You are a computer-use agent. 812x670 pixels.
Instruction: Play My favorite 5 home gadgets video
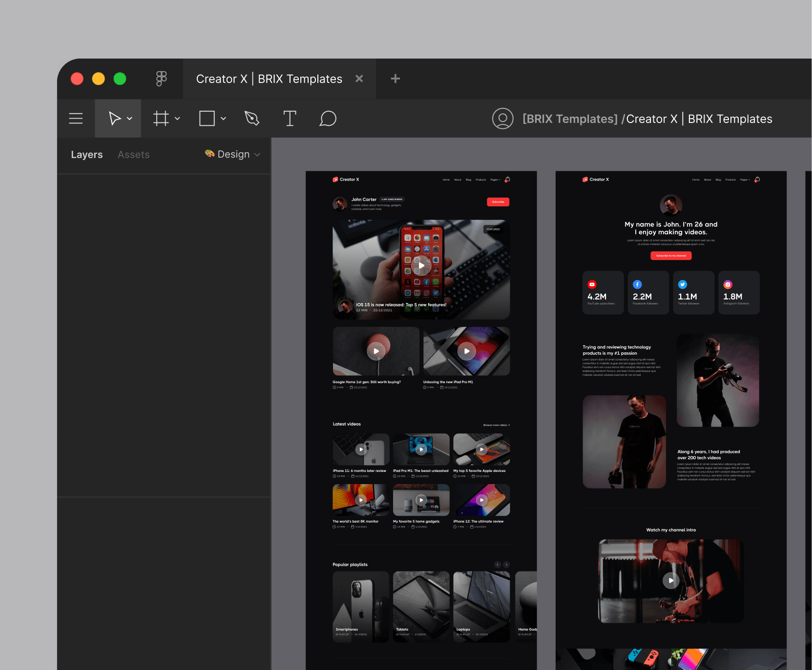[421, 500]
